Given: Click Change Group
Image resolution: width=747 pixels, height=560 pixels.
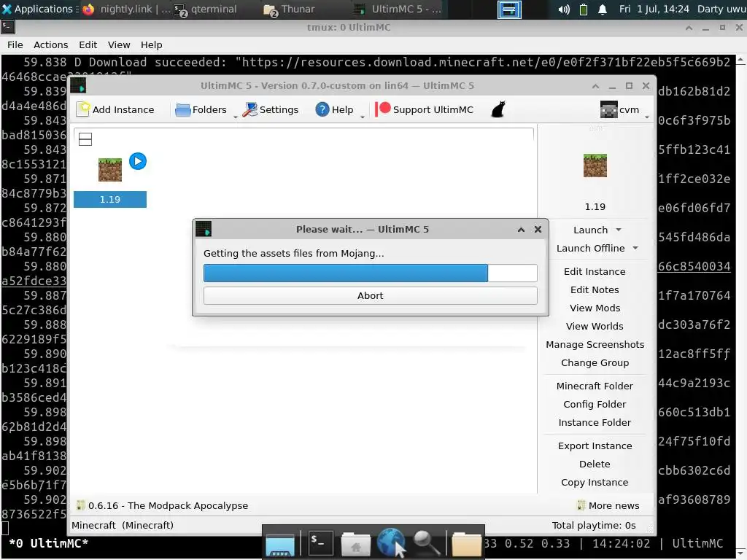Looking at the screenshot, I should [595, 363].
